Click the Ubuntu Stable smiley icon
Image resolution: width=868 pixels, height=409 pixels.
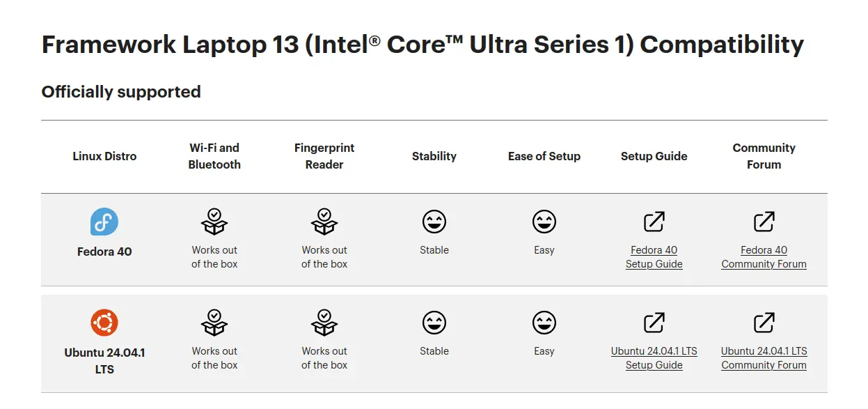point(434,323)
